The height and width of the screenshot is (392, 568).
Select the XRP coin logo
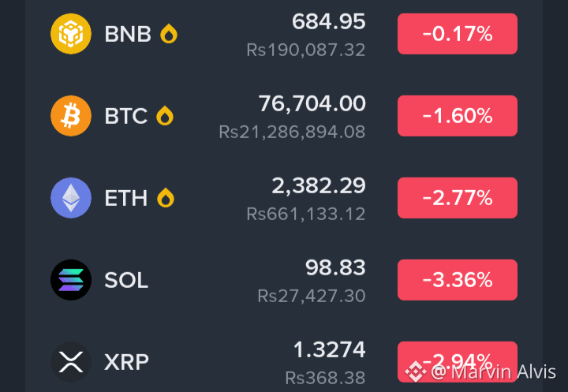pos(71,362)
